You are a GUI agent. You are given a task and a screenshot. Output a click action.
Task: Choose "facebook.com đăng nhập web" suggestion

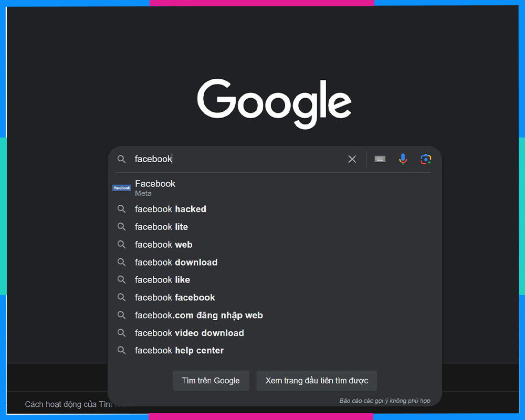point(275,315)
